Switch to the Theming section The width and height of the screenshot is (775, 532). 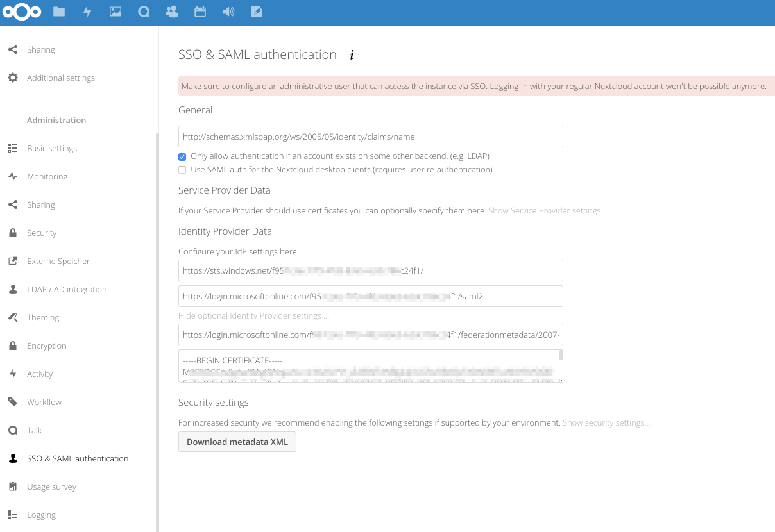coord(44,317)
